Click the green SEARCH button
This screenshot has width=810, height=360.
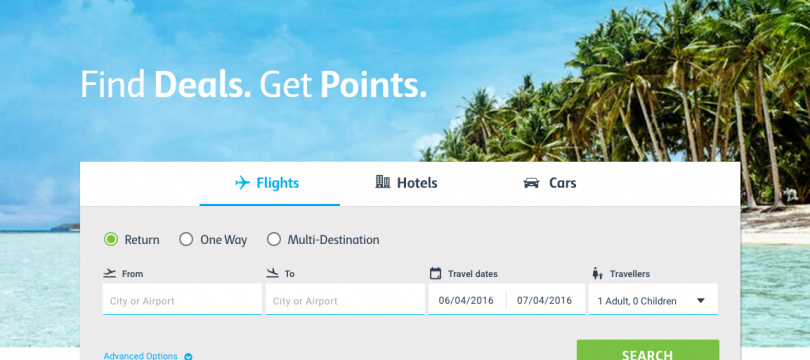(x=648, y=350)
